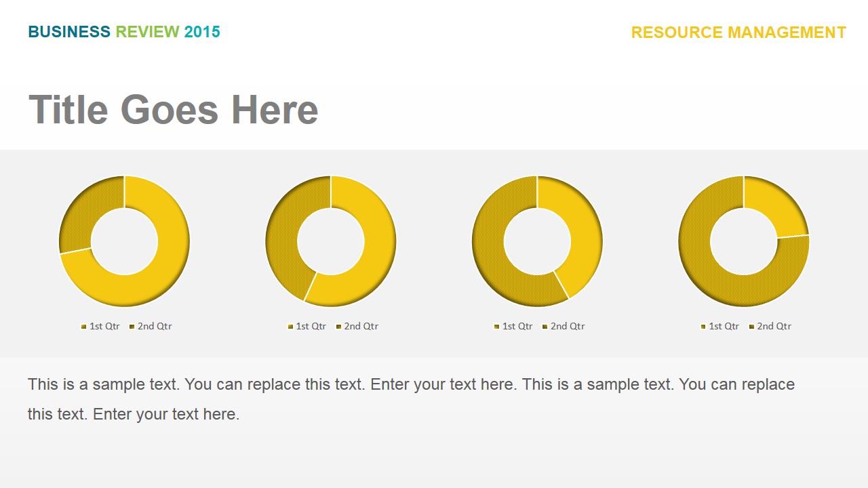Viewport: 868px width, 488px height.
Task: Click the sample text paragraph below the charts
Action: tap(411, 399)
